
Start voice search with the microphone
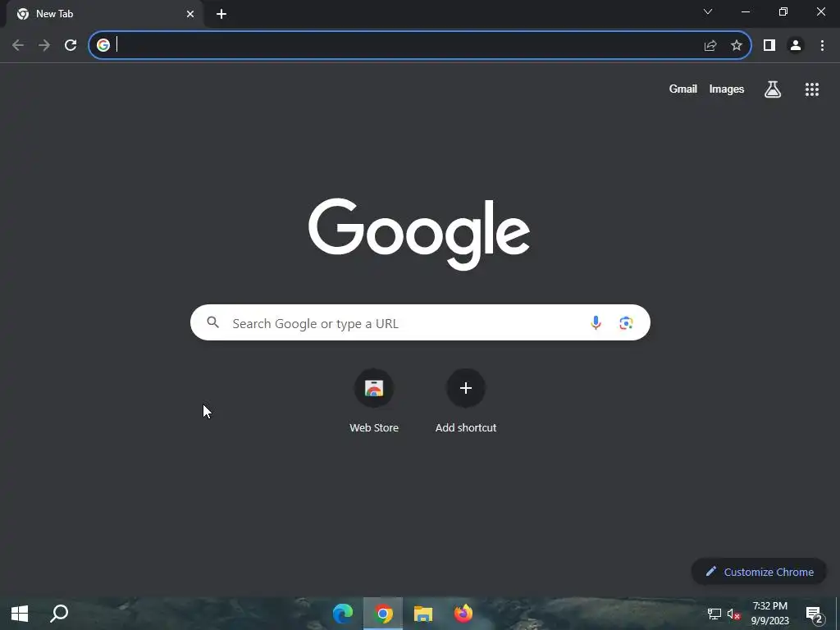click(x=596, y=322)
